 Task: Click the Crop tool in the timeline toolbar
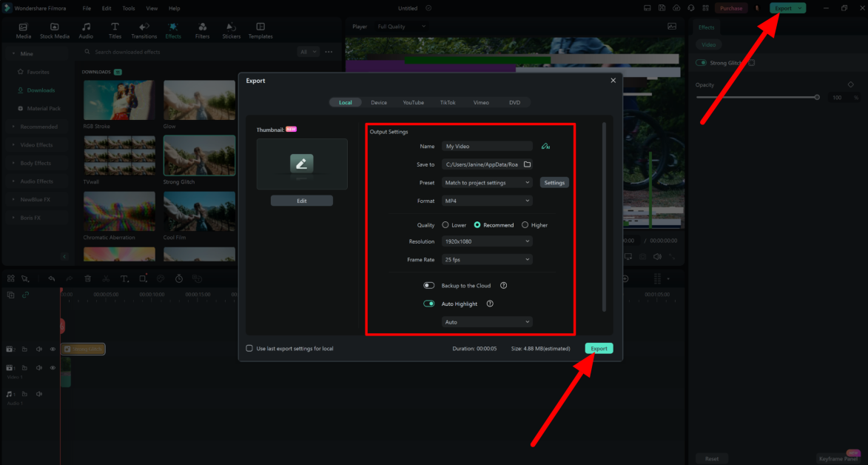(143, 278)
